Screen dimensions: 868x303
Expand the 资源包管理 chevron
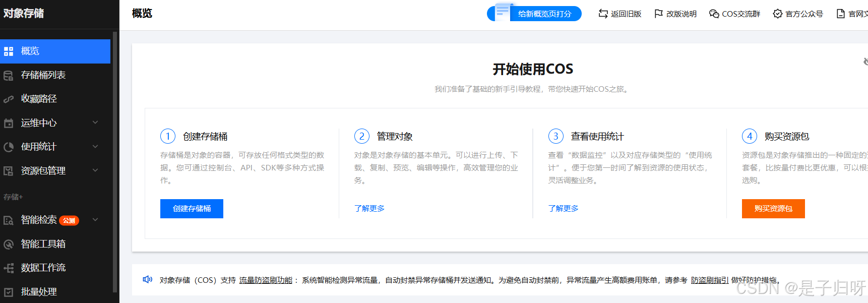[95, 170]
